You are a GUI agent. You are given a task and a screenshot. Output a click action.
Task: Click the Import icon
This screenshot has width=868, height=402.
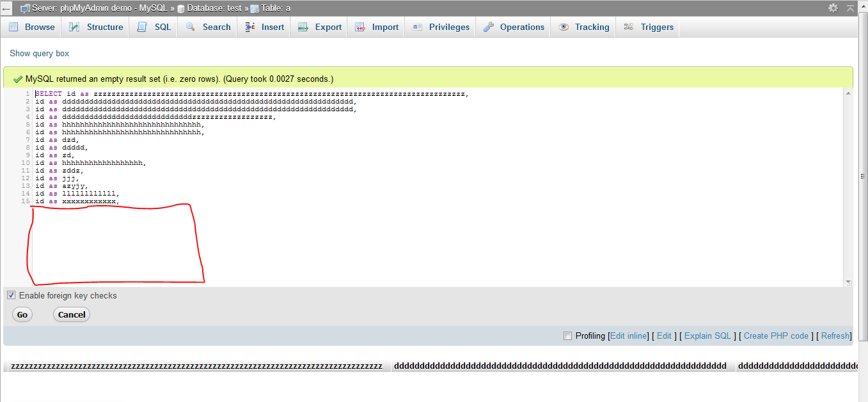359,27
